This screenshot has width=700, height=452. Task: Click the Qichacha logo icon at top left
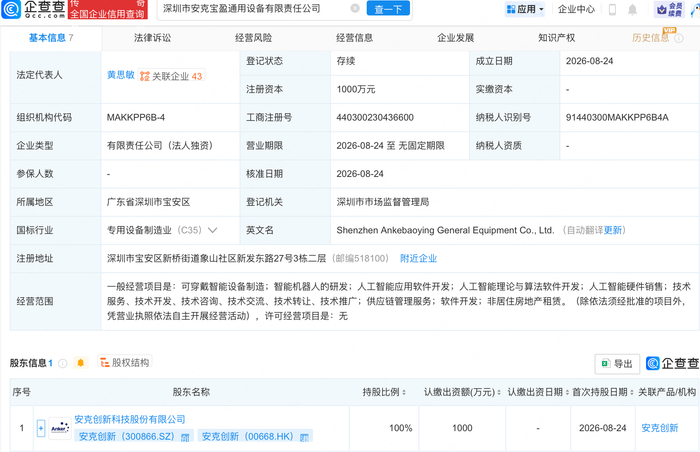(x=11, y=9)
